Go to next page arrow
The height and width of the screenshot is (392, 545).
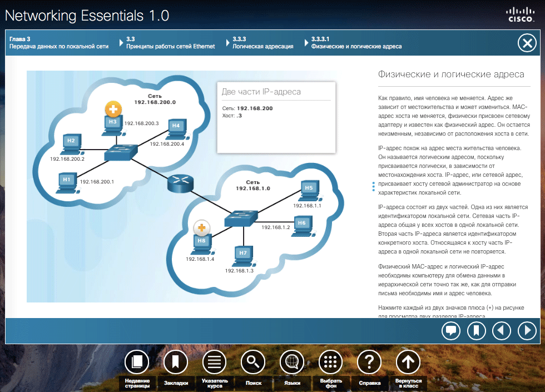coord(527,330)
